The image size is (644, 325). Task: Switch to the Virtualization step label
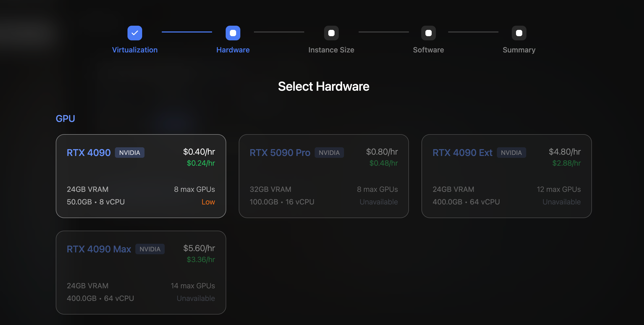point(135,50)
